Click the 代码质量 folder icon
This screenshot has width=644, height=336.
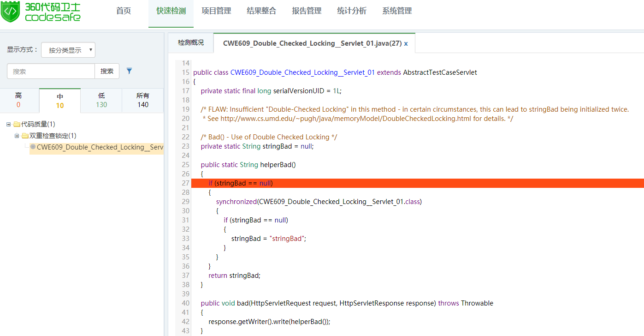[17, 124]
